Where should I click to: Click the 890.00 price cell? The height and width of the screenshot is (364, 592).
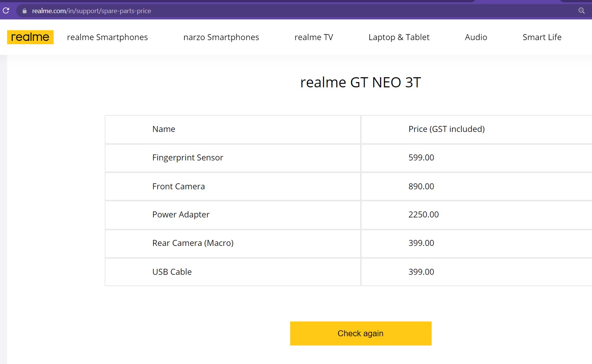pos(421,186)
